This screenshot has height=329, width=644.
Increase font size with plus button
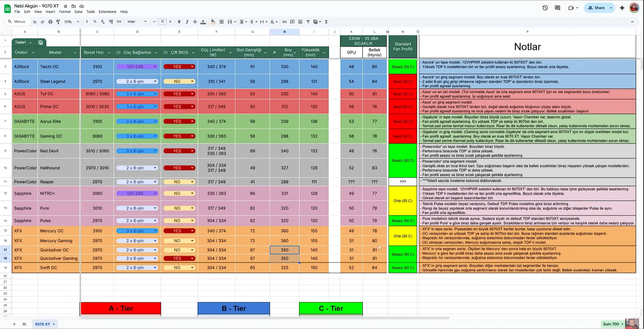170,22
